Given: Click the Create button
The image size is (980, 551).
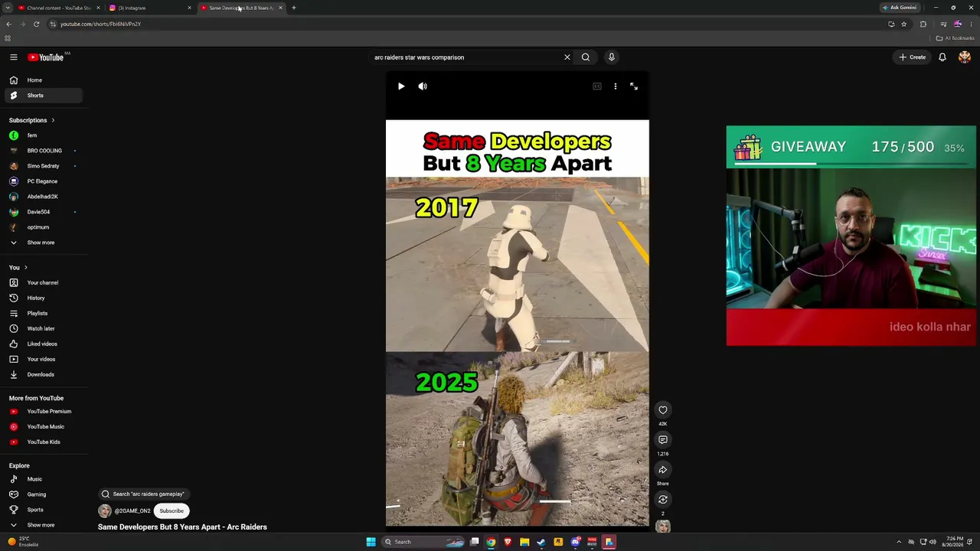Looking at the screenshot, I should point(913,57).
